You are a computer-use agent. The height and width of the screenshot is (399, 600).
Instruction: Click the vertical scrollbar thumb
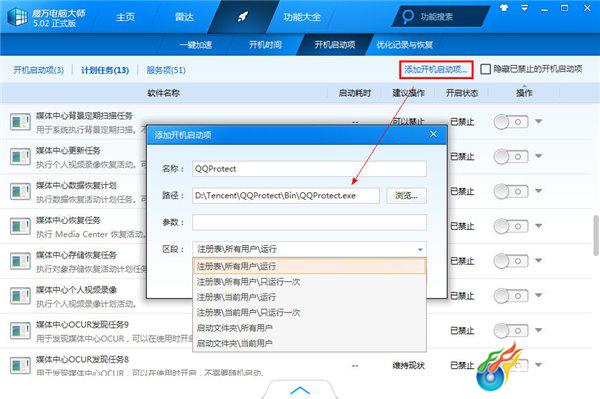[x=596, y=235]
